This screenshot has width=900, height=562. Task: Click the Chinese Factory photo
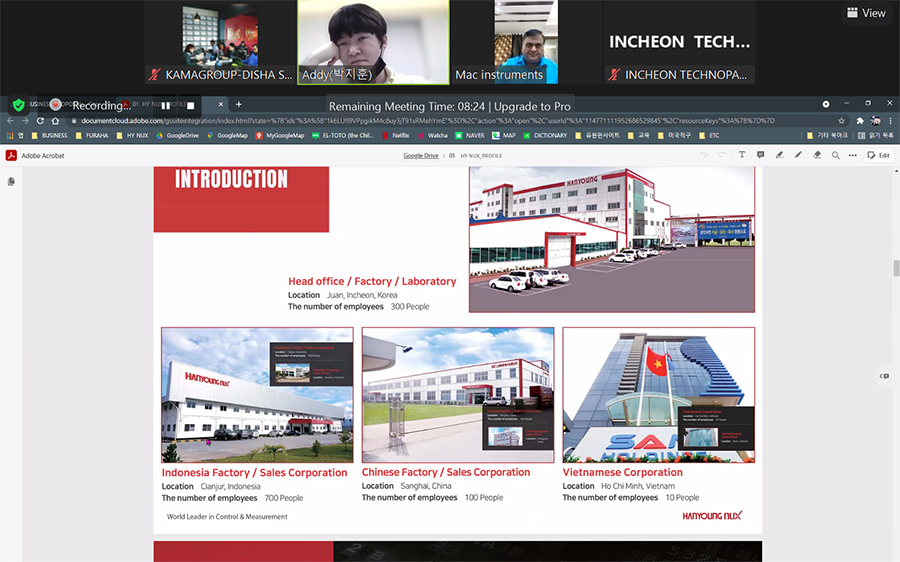tap(458, 395)
